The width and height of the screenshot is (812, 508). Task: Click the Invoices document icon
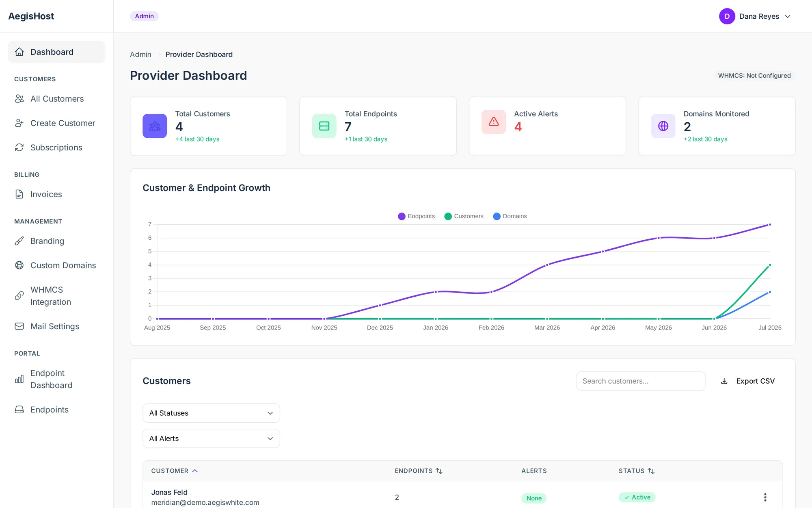(x=19, y=194)
